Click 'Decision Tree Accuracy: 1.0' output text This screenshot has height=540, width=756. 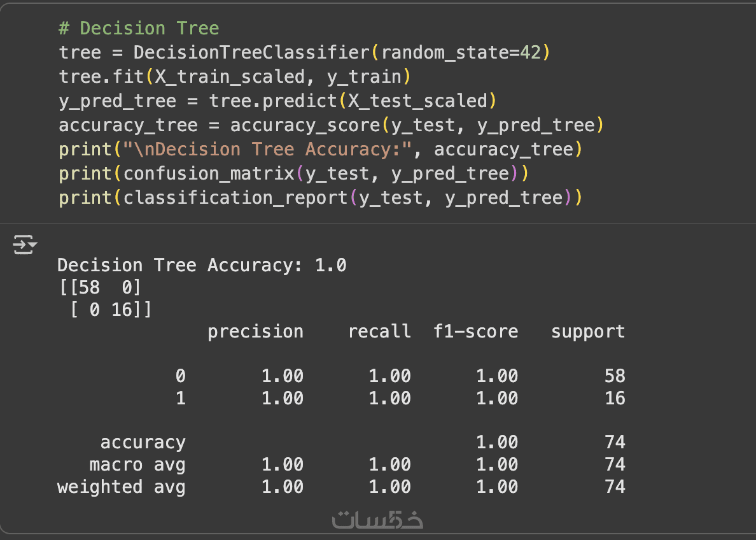(202, 266)
